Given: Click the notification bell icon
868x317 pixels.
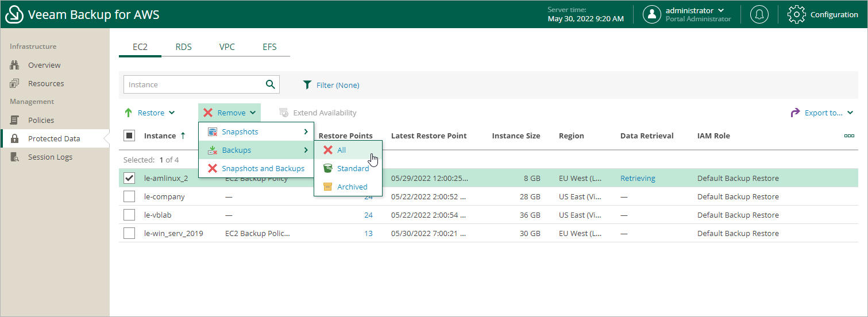Looking at the screenshot, I should 759,14.
